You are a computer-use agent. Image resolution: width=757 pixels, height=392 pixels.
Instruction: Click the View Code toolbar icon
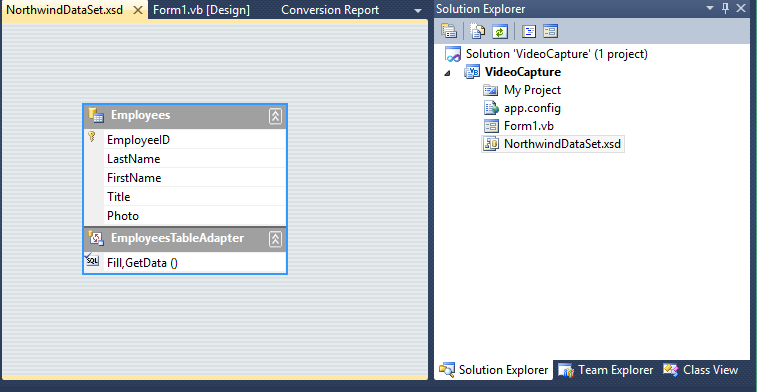(x=530, y=31)
